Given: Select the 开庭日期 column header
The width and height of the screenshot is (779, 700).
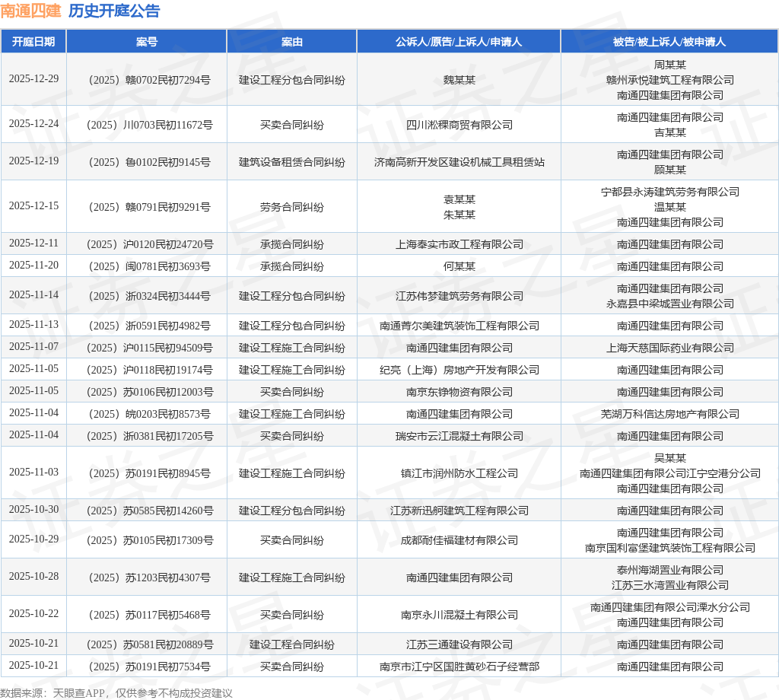Looking at the screenshot, I should 33,42.
